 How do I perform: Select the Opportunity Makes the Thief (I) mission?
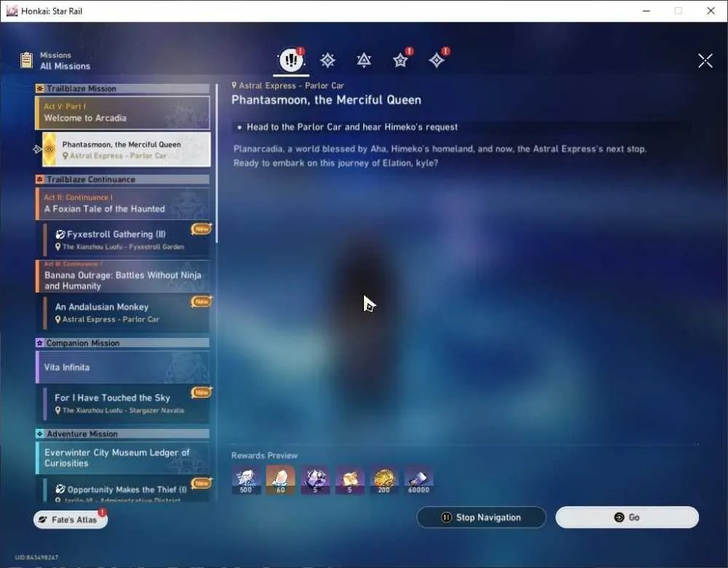pyautogui.click(x=126, y=489)
